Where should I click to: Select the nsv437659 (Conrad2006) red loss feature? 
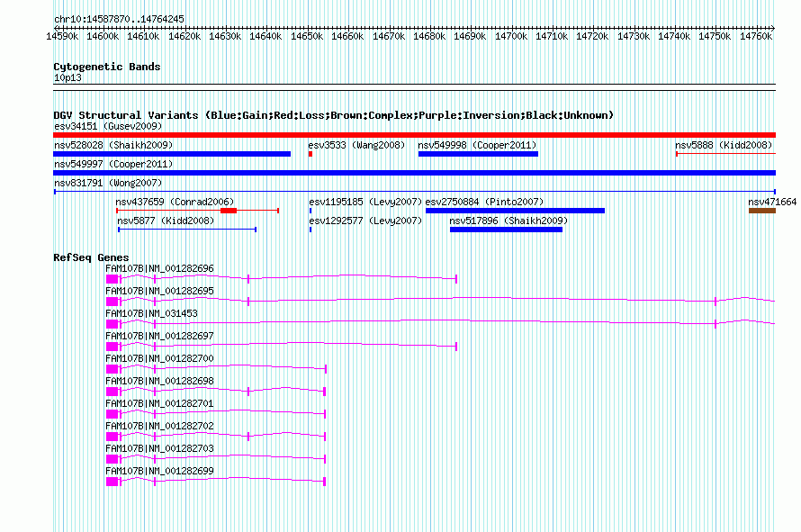tap(197, 211)
